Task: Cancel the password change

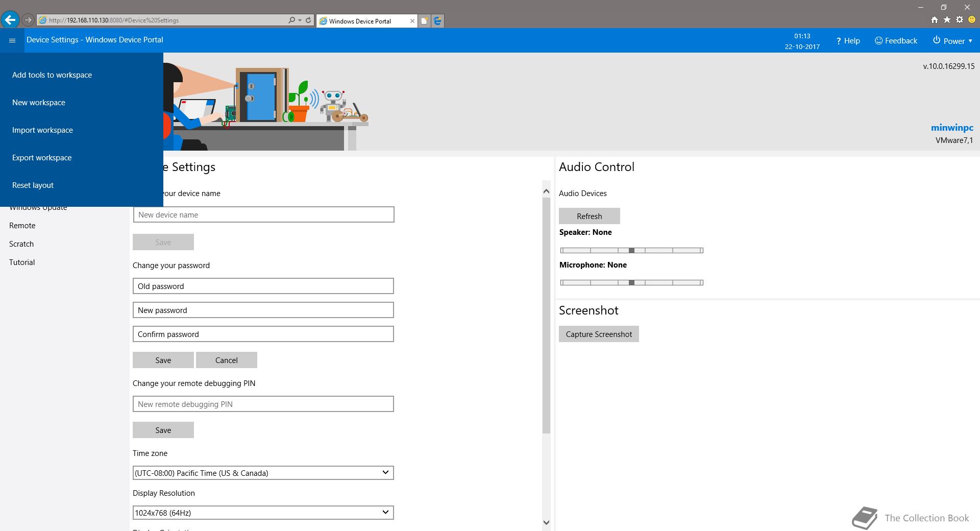Action: pyautogui.click(x=227, y=360)
